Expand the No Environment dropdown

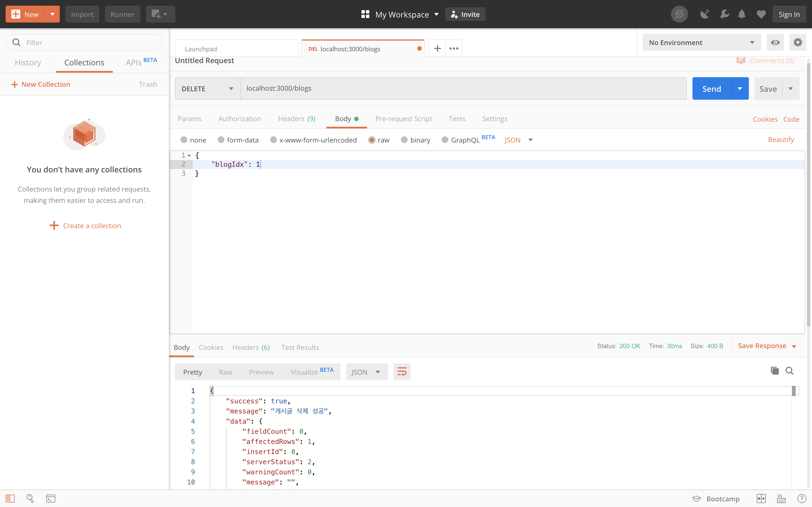point(701,43)
